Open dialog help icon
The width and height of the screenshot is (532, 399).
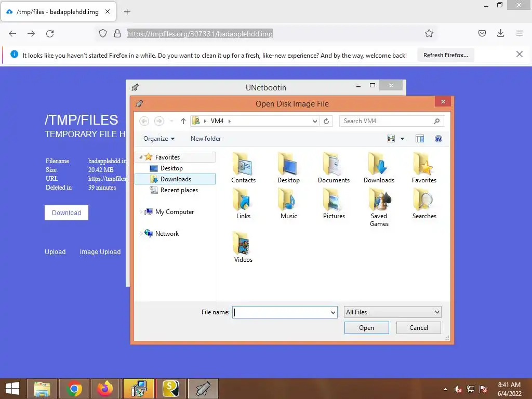[x=438, y=138]
